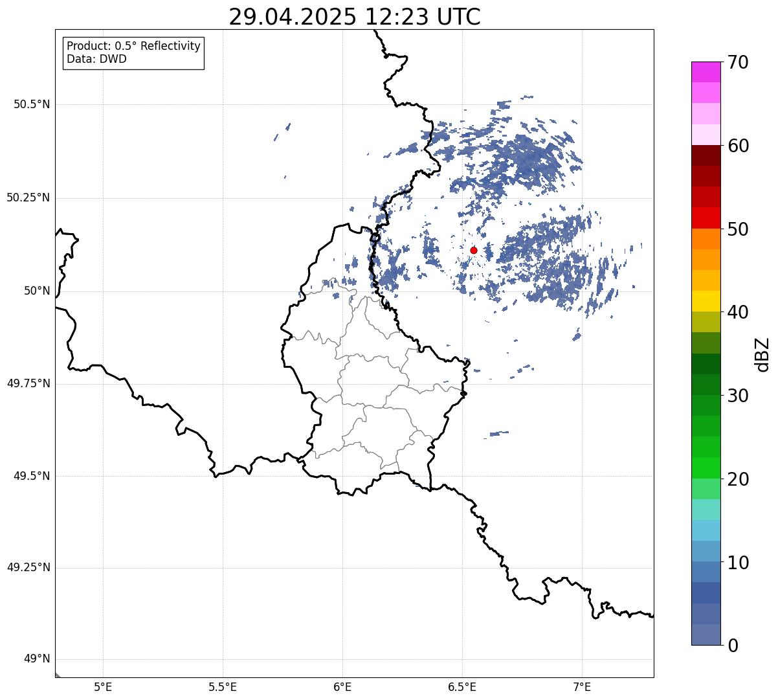778x700 pixels.
Task: Click the 50.25°N latitude label
Action: [28, 198]
